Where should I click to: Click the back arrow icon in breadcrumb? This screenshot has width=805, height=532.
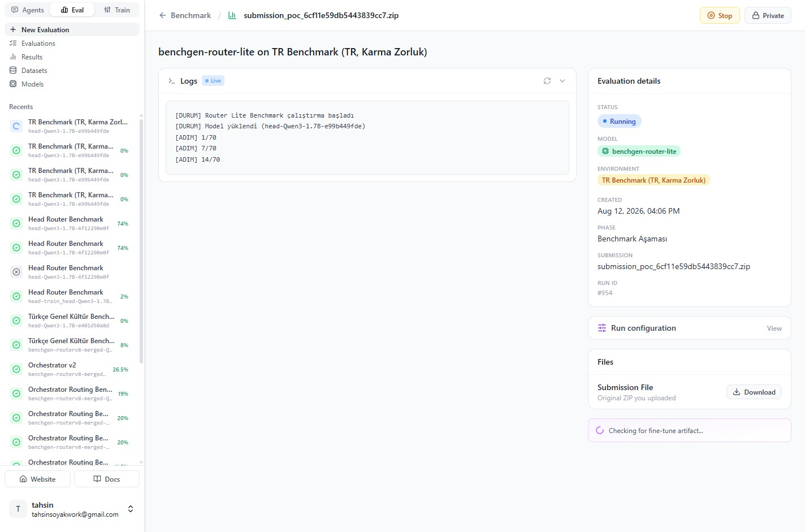(x=163, y=15)
